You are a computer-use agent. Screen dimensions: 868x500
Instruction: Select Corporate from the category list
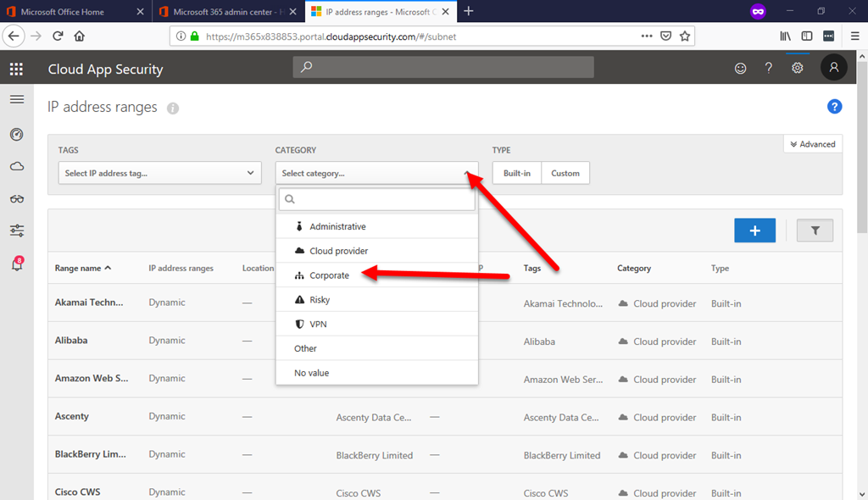point(329,275)
